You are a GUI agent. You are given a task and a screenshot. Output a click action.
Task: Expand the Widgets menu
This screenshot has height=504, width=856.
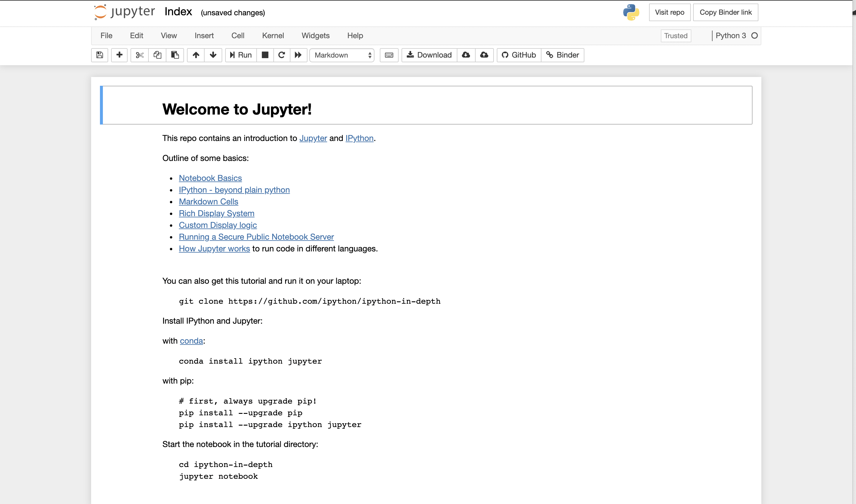[315, 36]
